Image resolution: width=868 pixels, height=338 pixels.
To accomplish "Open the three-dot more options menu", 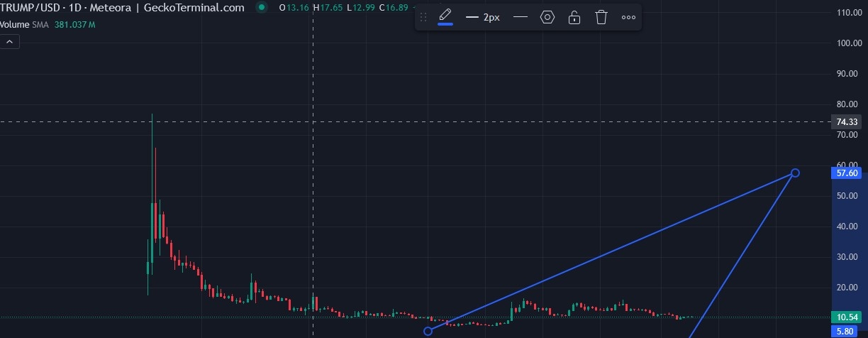I will point(628,18).
